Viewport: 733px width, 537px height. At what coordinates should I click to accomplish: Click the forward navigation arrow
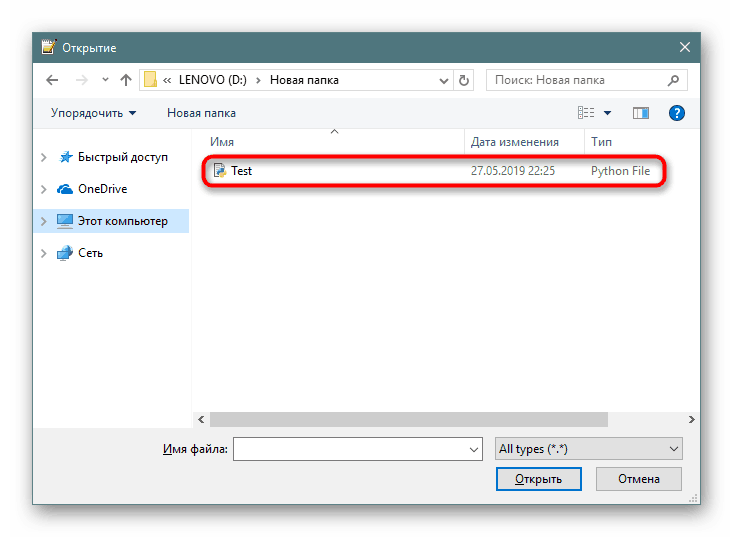tap(82, 80)
